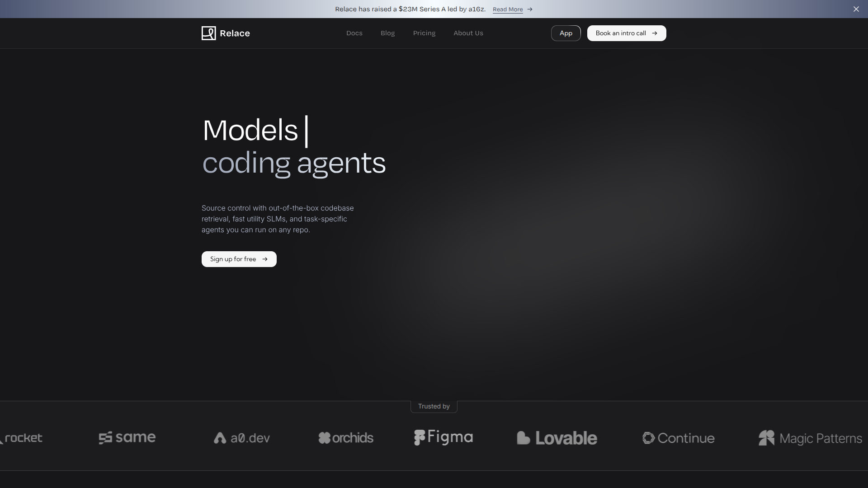This screenshot has width=868, height=488.
Task: Click the Relace logo icon
Action: pyautogui.click(x=209, y=33)
